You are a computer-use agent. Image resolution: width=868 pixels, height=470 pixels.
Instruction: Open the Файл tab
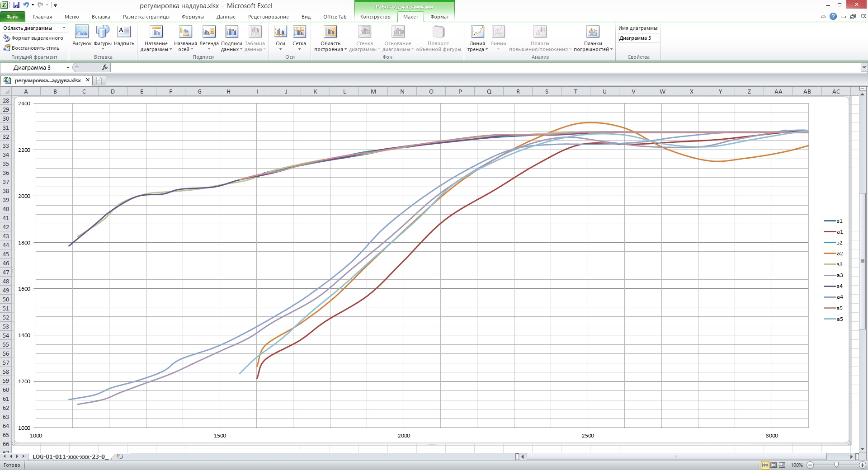point(13,17)
